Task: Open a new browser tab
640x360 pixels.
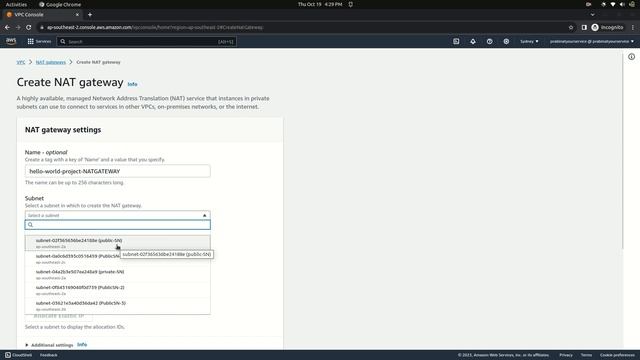Action: pos(90,15)
